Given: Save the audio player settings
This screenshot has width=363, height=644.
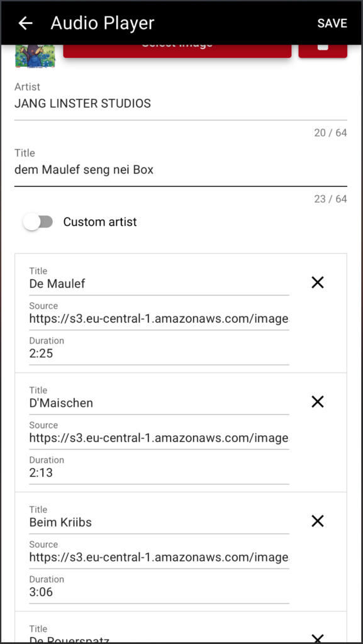Looking at the screenshot, I should point(332,23).
